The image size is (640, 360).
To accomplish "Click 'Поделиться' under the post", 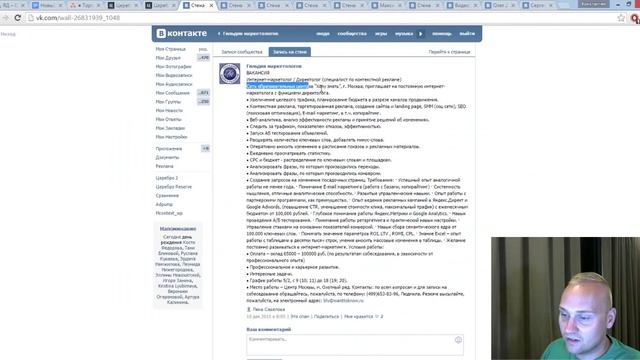I will 327,316.
